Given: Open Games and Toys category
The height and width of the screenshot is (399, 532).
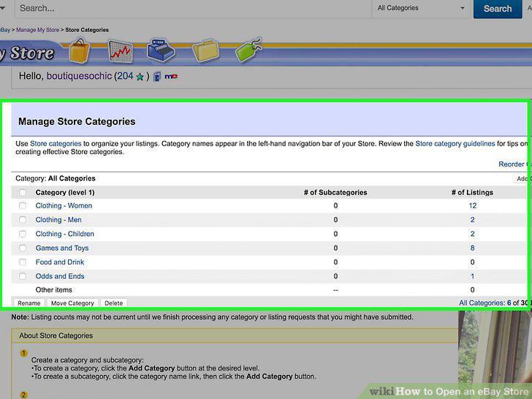Looking at the screenshot, I should click(62, 248).
